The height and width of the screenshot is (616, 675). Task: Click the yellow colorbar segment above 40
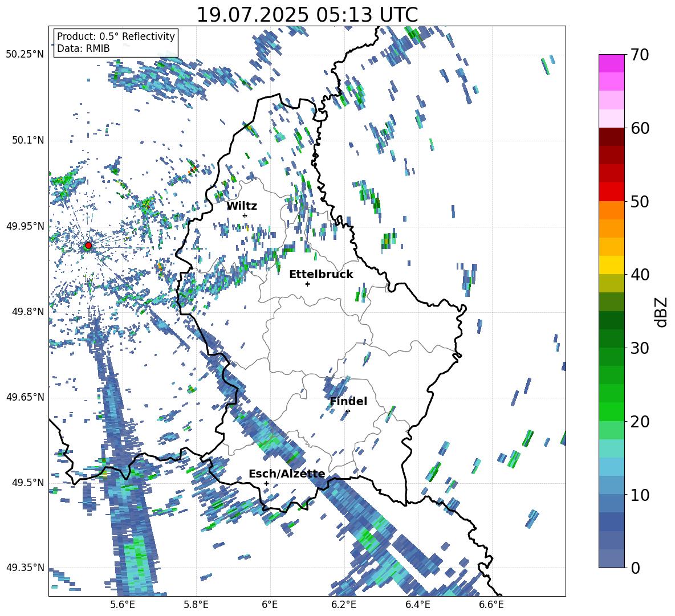coord(611,265)
